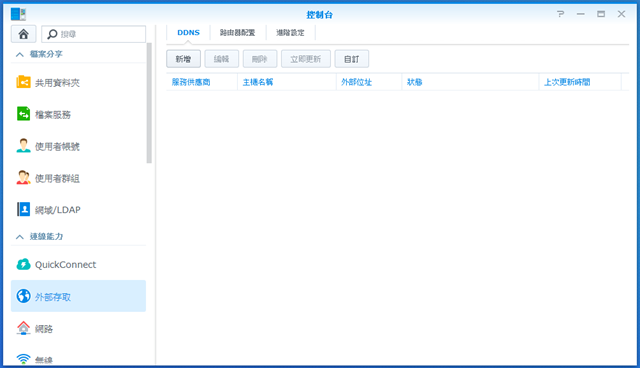Click the sidebar vertical scrollbar
The height and width of the screenshot is (368, 640).
[149, 103]
